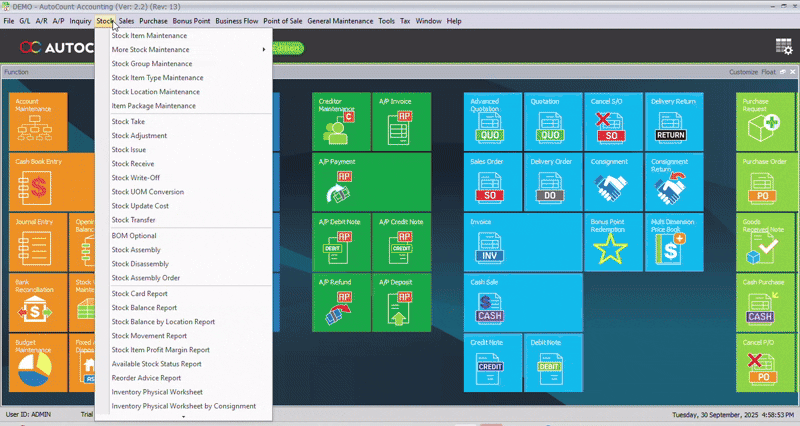The width and height of the screenshot is (800, 426).
Task: Open the Cash Book Entry tile
Action: (x=40, y=181)
